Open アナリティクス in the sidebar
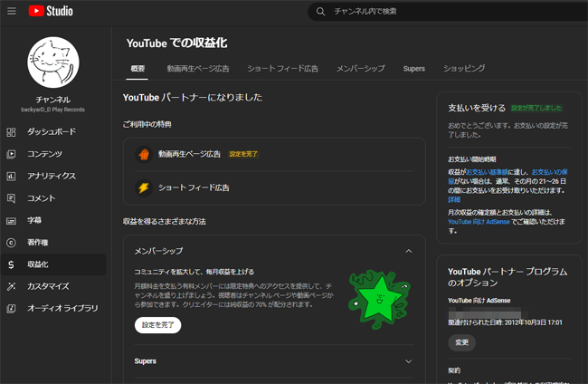The image size is (588, 384). 53,176
